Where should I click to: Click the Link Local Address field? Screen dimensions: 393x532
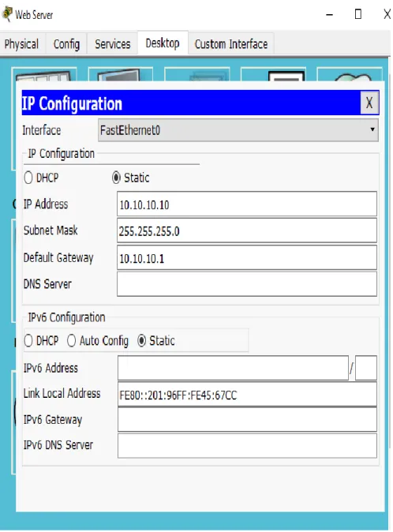coord(247,394)
